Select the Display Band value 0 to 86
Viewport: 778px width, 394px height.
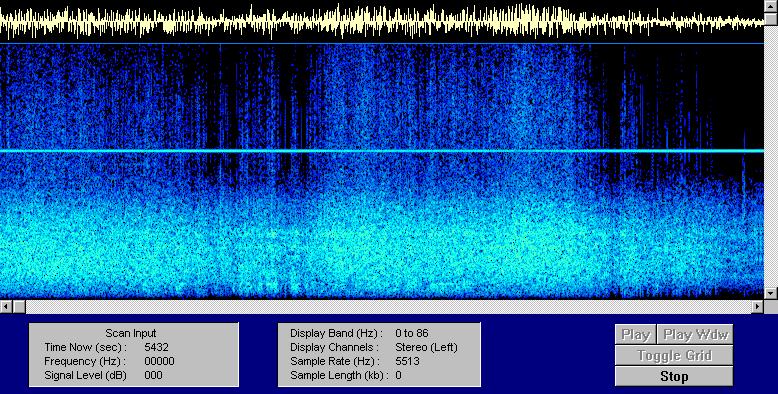pyautogui.click(x=412, y=333)
